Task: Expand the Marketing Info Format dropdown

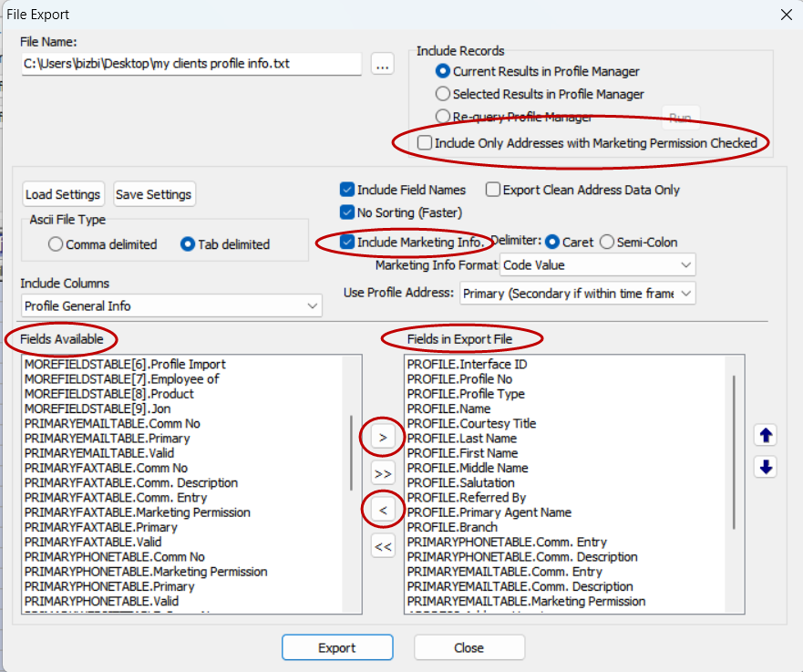Action: point(597,264)
